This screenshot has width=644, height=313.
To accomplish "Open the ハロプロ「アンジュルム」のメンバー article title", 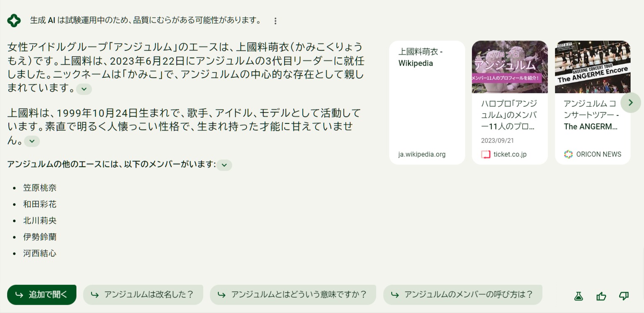I will [x=509, y=115].
